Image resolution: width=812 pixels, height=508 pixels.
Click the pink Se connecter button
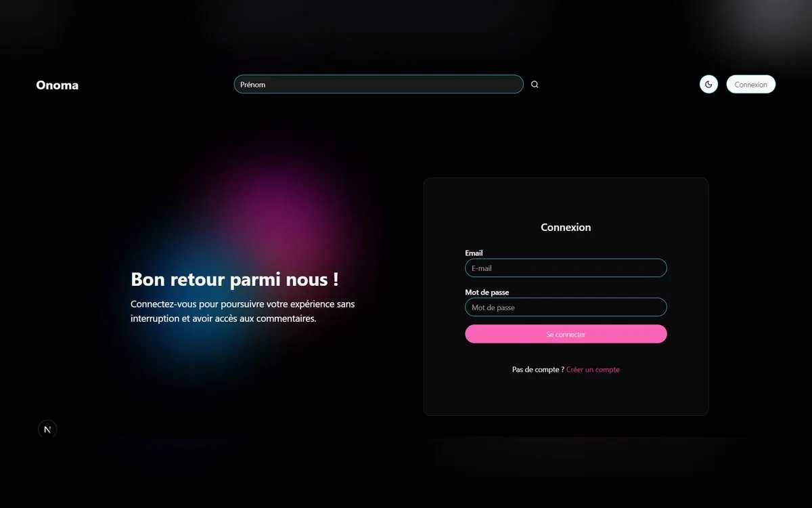(566, 334)
